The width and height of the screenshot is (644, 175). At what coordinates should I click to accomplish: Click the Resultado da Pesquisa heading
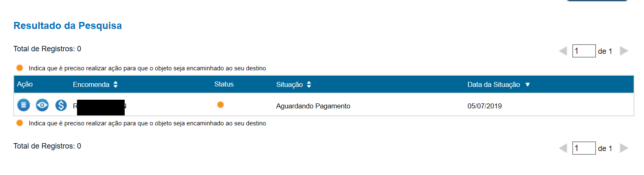click(x=68, y=26)
